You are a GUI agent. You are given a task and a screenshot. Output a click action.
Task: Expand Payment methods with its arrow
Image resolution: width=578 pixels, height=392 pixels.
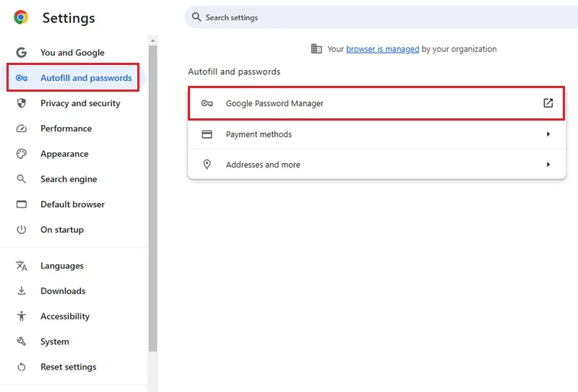click(x=548, y=134)
